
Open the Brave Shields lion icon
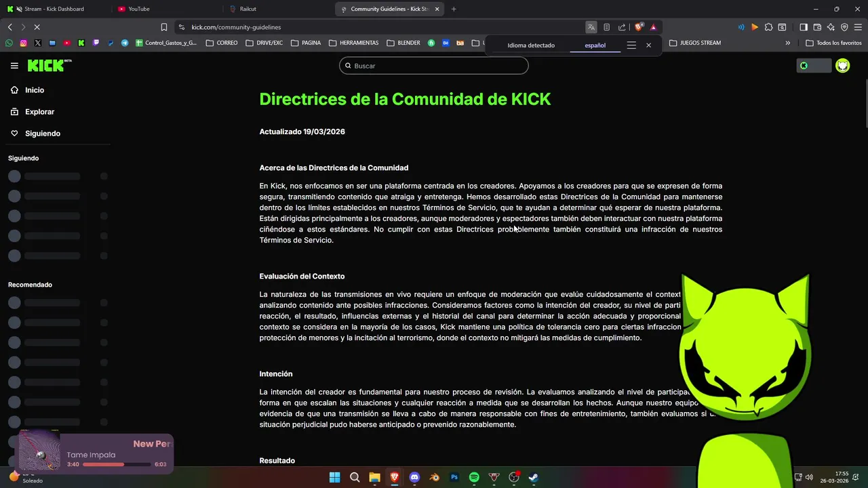pyautogui.click(x=638, y=27)
